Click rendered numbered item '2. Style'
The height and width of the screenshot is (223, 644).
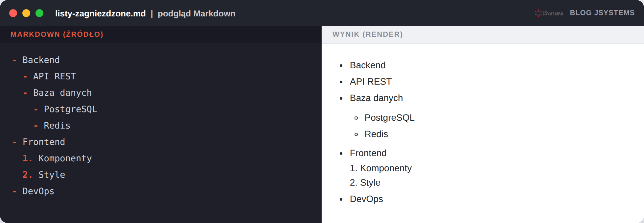(x=365, y=183)
